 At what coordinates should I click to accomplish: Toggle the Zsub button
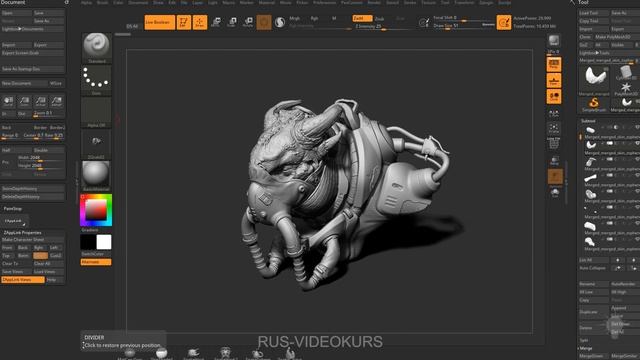(x=380, y=18)
